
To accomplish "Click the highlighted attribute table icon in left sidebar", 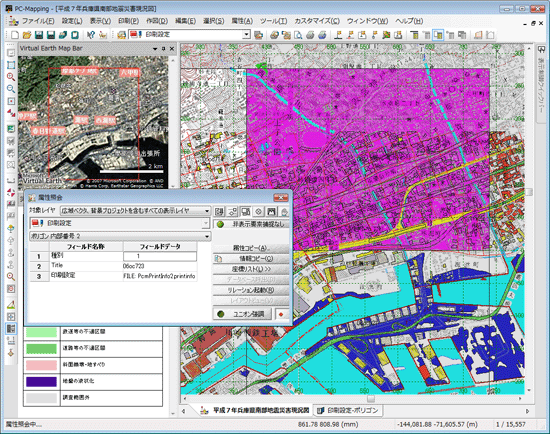I will [11, 328].
